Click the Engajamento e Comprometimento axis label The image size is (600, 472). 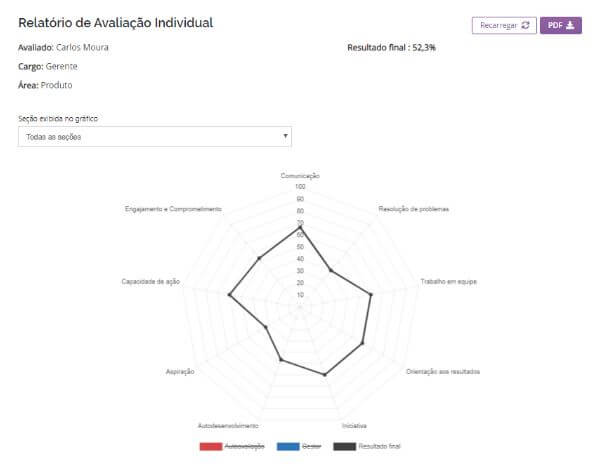pyautogui.click(x=173, y=209)
